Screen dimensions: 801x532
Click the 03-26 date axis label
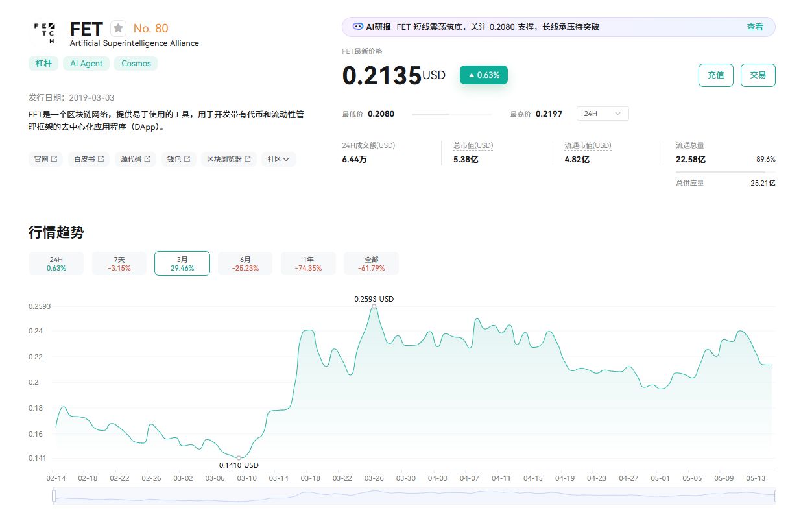click(374, 478)
